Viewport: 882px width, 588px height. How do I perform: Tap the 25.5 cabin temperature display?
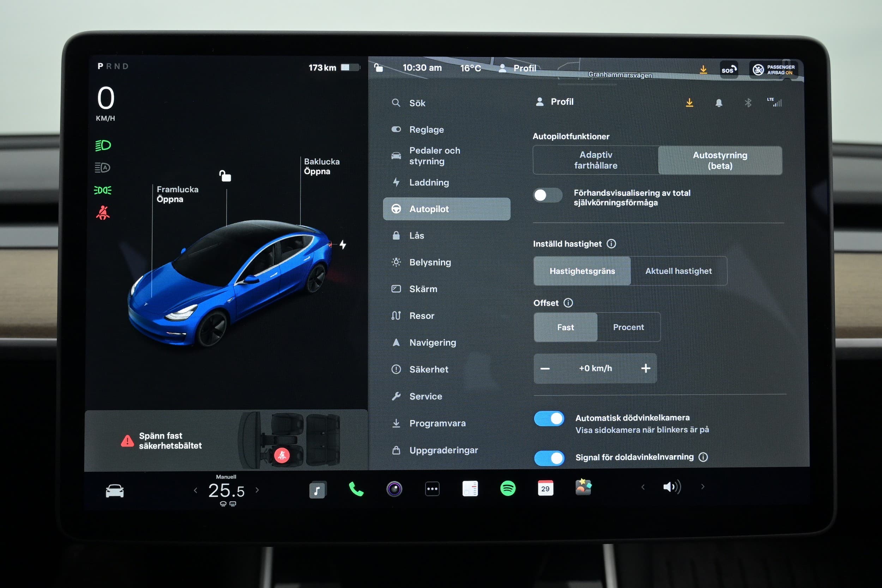pyautogui.click(x=226, y=491)
